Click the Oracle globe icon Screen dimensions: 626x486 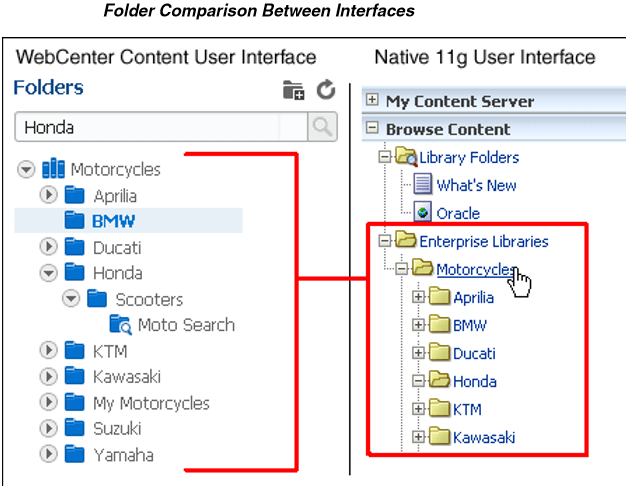[x=422, y=213]
